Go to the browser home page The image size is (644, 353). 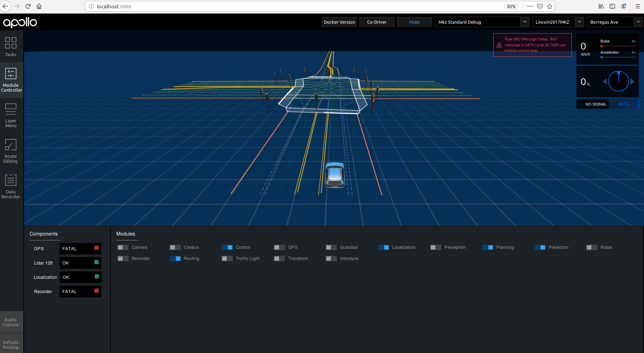[x=39, y=6]
